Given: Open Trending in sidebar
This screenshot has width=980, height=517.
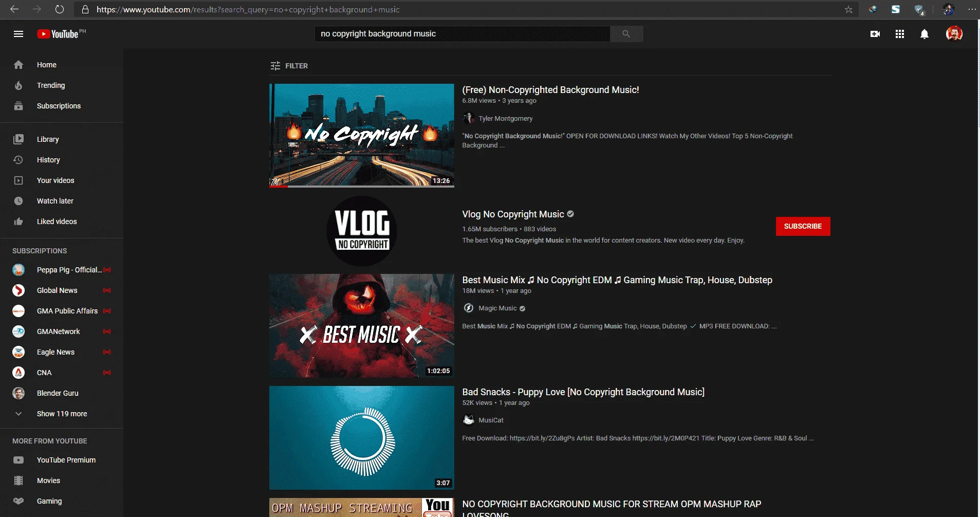Looking at the screenshot, I should [62, 85].
